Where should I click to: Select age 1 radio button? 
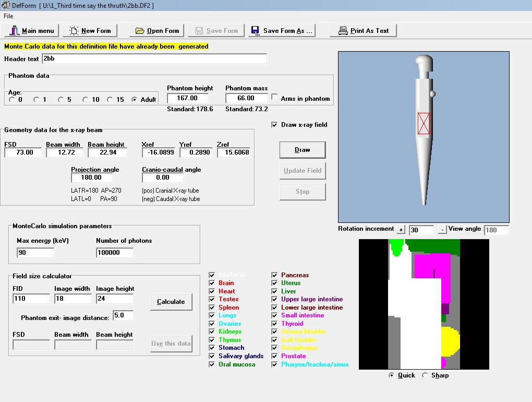point(37,100)
